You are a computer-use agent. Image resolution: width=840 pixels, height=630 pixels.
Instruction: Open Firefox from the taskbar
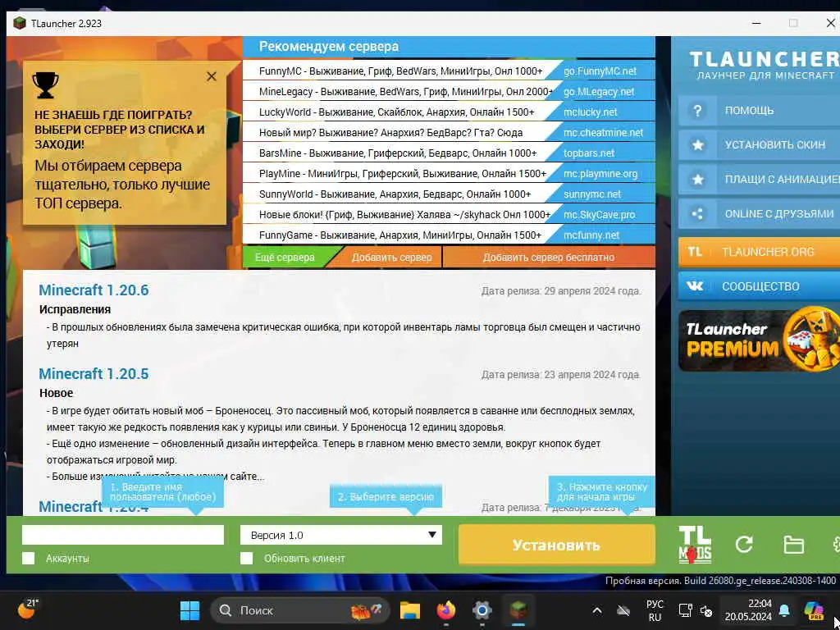pos(445,610)
